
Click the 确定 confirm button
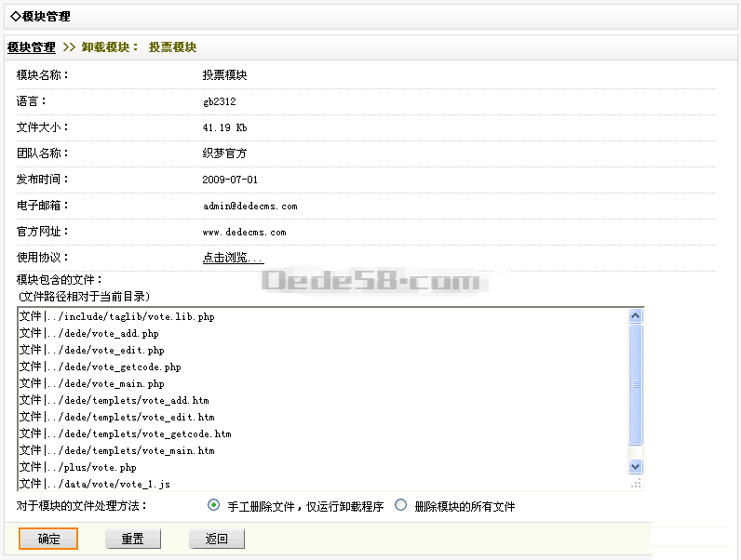(x=48, y=539)
